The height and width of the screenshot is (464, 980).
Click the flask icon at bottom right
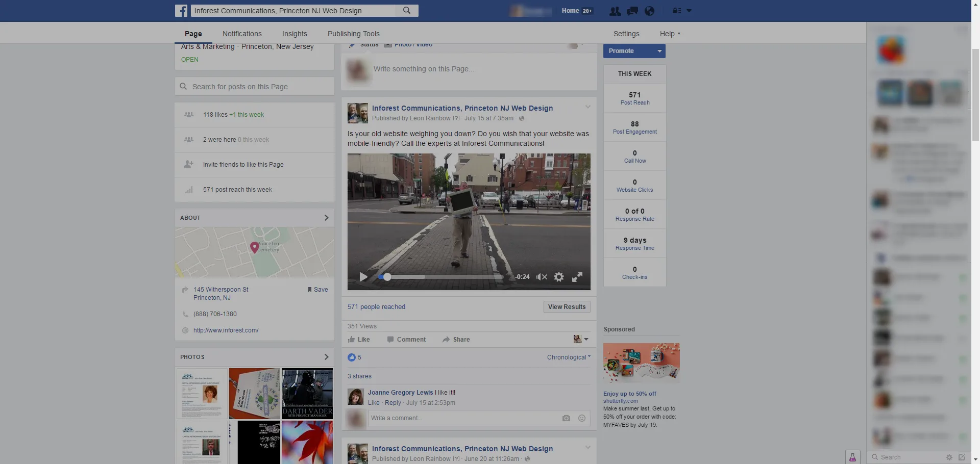tap(852, 457)
